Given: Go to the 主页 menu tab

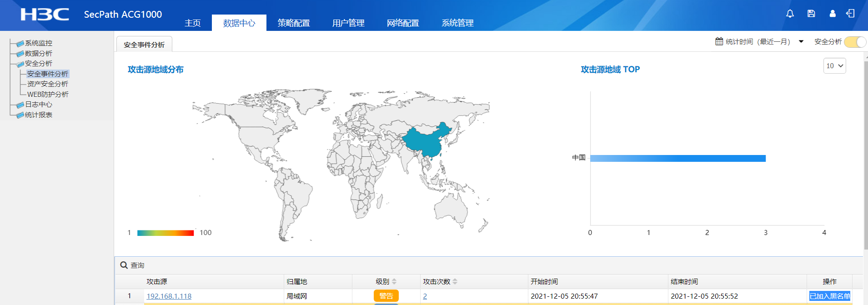Looking at the screenshot, I should tap(193, 23).
